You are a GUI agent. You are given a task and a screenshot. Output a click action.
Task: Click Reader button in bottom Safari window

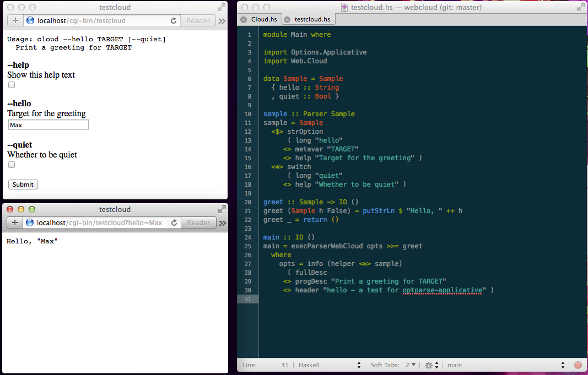pos(199,222)
